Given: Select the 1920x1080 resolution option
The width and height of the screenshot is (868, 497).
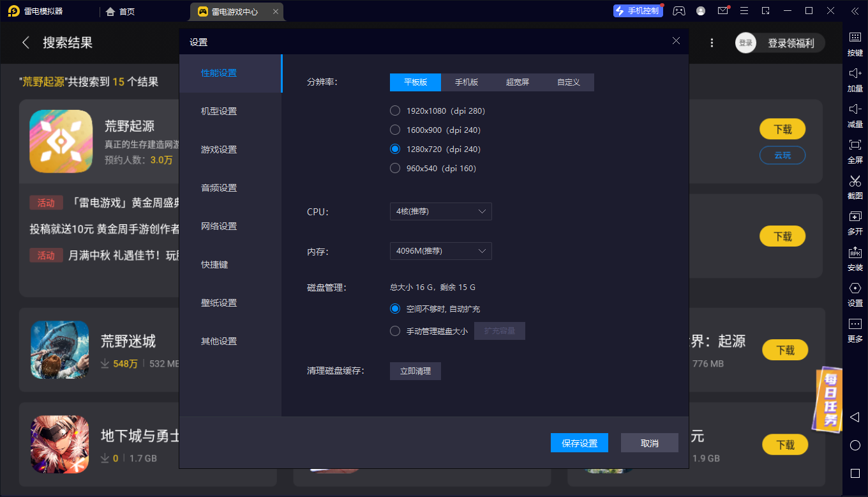Looking at the screenshot, I should point(394,110).
